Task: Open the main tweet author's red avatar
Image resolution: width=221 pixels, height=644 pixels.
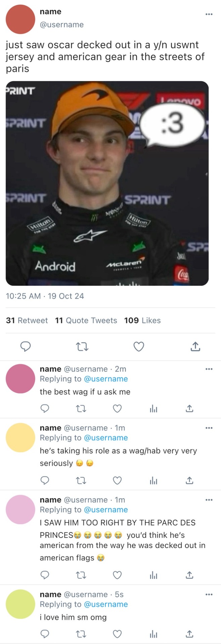Action: click(20, 19)
